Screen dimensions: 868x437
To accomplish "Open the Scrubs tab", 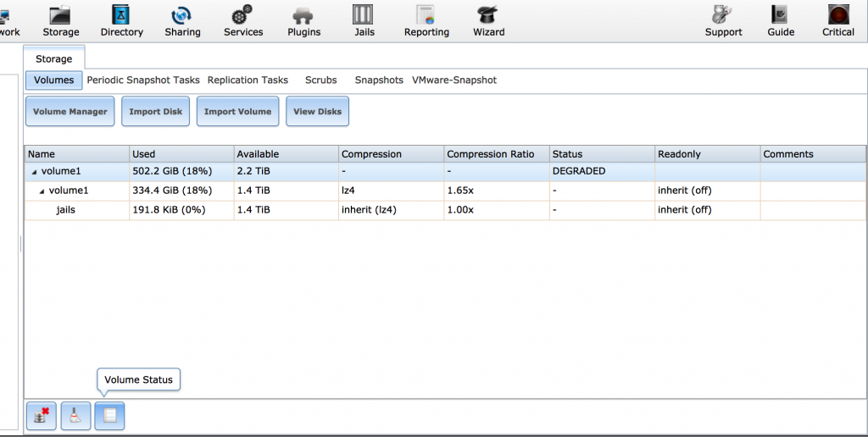I will [x=320, y=80].
